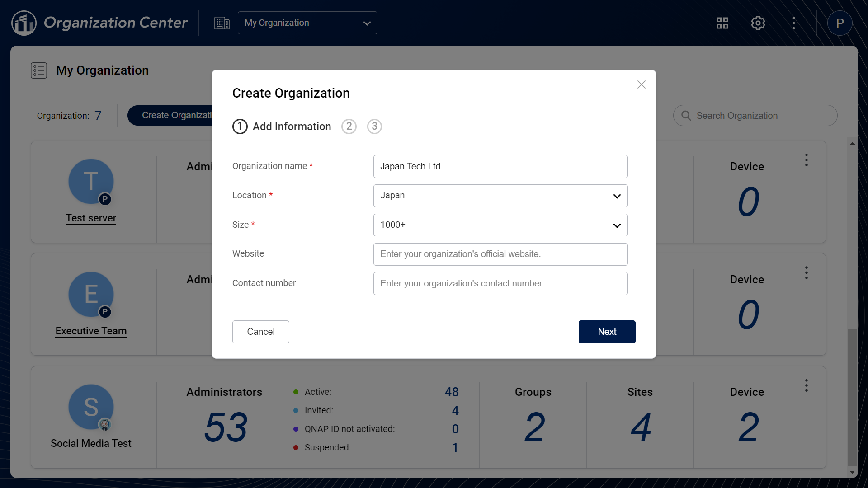Go to wizard step 2

click(349, 127)
